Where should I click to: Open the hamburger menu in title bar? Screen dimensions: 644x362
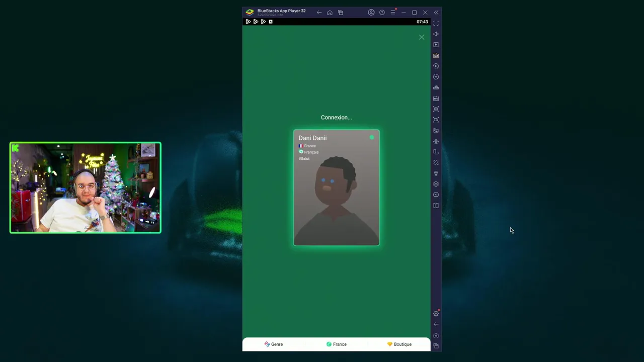pos(393,13)
